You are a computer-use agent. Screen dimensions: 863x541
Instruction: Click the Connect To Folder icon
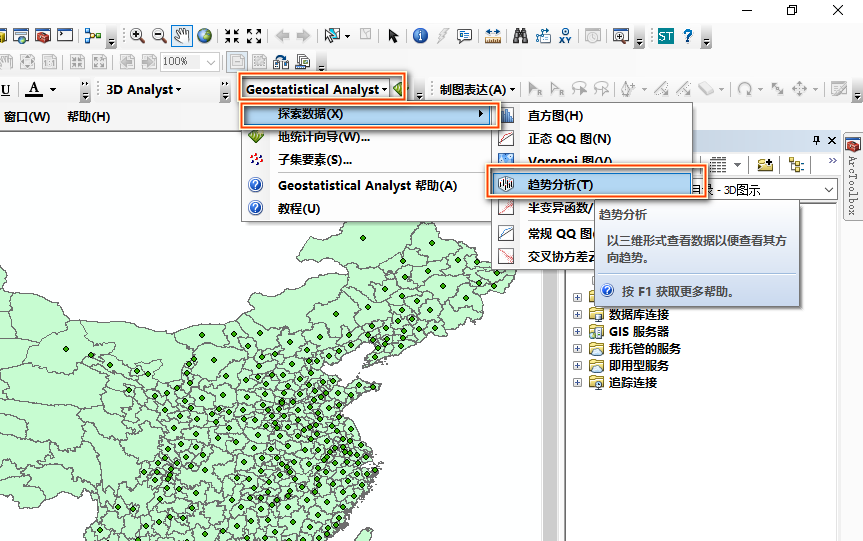coord(765,164)
